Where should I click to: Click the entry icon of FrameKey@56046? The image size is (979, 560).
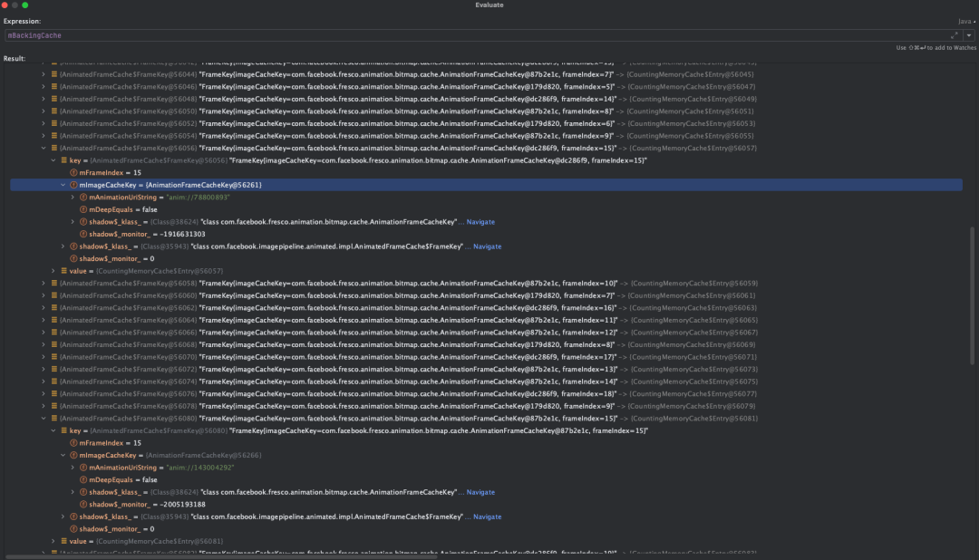tap(54, 87)
